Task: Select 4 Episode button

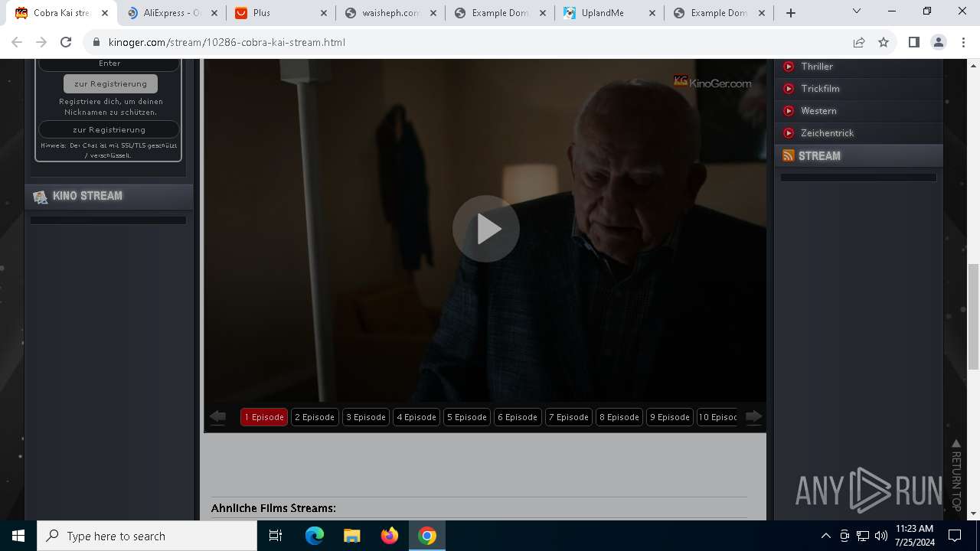Action: pos(416,417)
